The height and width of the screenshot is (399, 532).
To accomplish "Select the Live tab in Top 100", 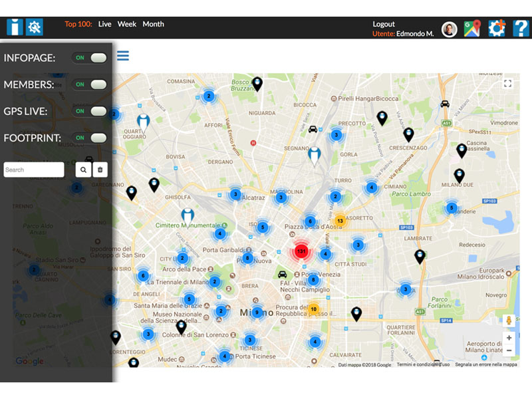I will click(x=104, y=24).
